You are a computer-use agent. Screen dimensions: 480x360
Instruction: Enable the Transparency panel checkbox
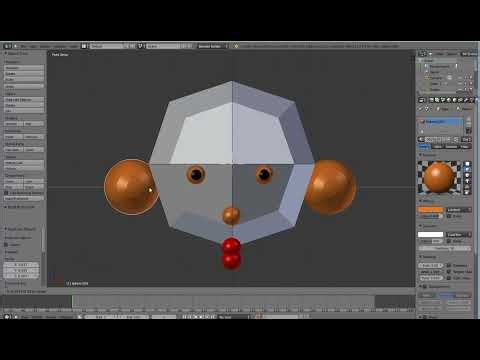(425, 286)
